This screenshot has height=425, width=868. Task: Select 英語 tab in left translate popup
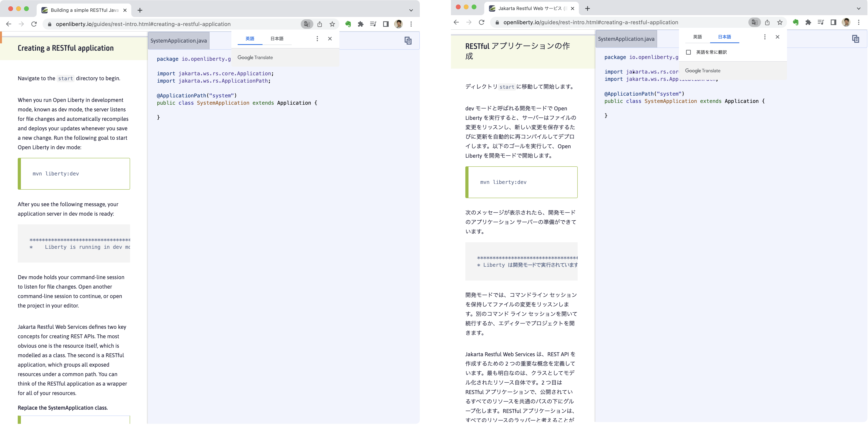250,39
